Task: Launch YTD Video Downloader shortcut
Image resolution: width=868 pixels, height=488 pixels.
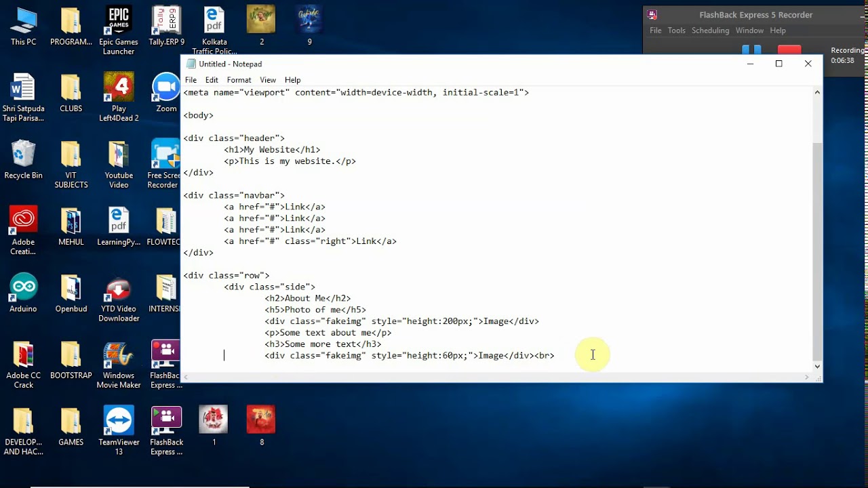Action: point(119,298)
